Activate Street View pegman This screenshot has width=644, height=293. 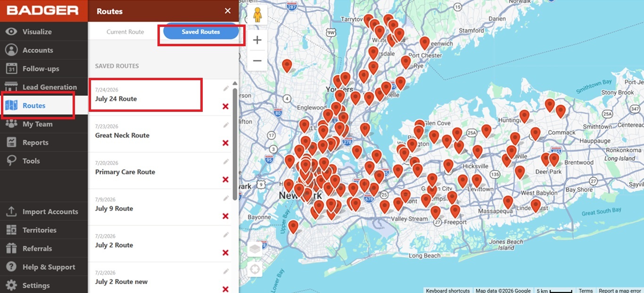click(257, 16)
